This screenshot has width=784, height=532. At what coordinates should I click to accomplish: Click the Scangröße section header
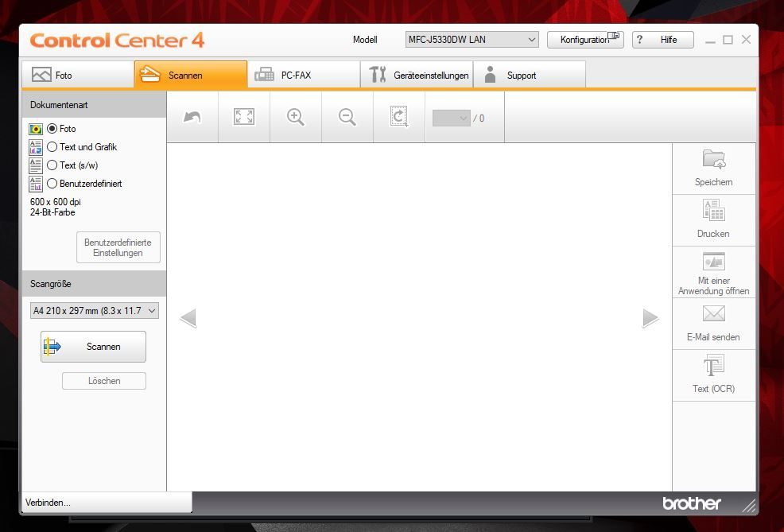pyautogui.click(x=94, y=284)
